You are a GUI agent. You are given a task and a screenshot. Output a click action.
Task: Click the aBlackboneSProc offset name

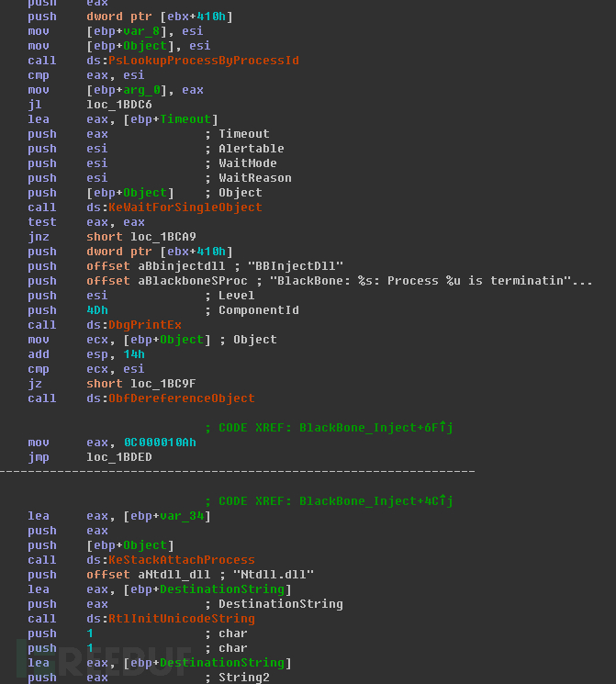pyautogui.click(x=193, y=281)
